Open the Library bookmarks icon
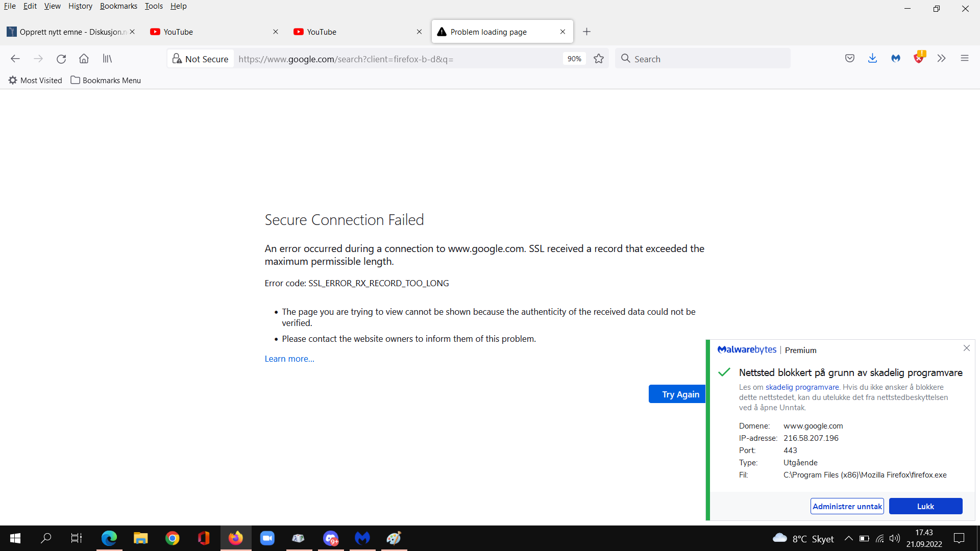Image resolution: width=980 pixels, height=551 pixels. (x=107, y=59)
